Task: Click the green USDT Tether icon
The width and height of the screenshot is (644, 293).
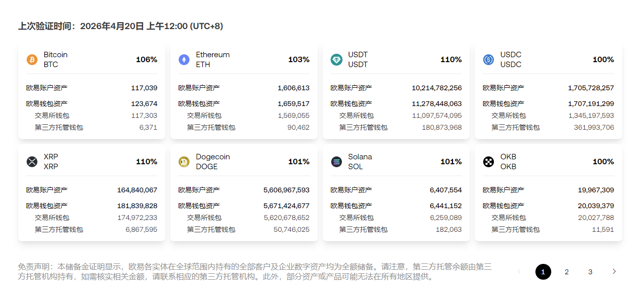Action: pos(337,60)
